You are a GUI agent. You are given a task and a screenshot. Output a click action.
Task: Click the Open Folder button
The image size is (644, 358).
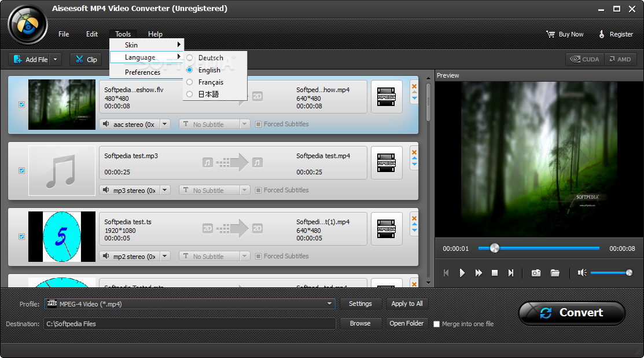(x=407, y=323)
